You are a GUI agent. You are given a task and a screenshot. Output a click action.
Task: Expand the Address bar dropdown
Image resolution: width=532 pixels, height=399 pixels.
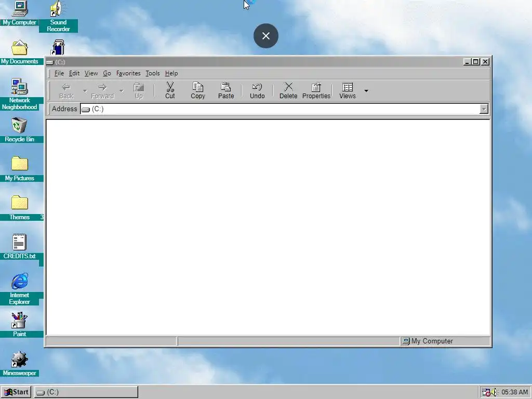tap(484, 109)
